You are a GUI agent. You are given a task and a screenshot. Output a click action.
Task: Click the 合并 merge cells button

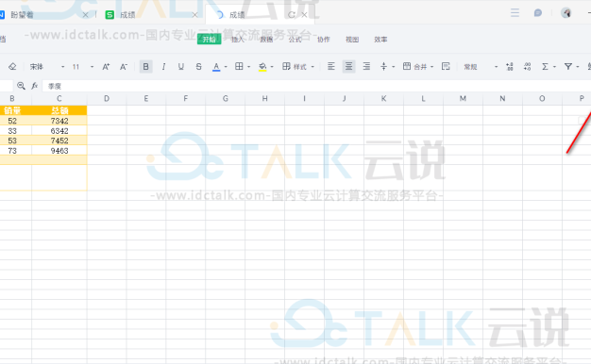pyautogui.click(x=414, y=67)
